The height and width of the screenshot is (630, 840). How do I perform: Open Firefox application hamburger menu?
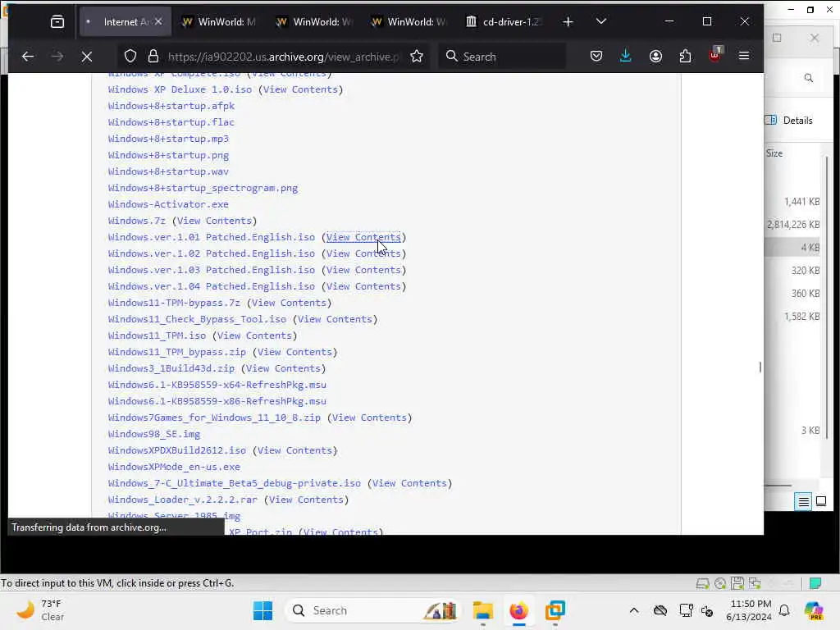point(744,57)
